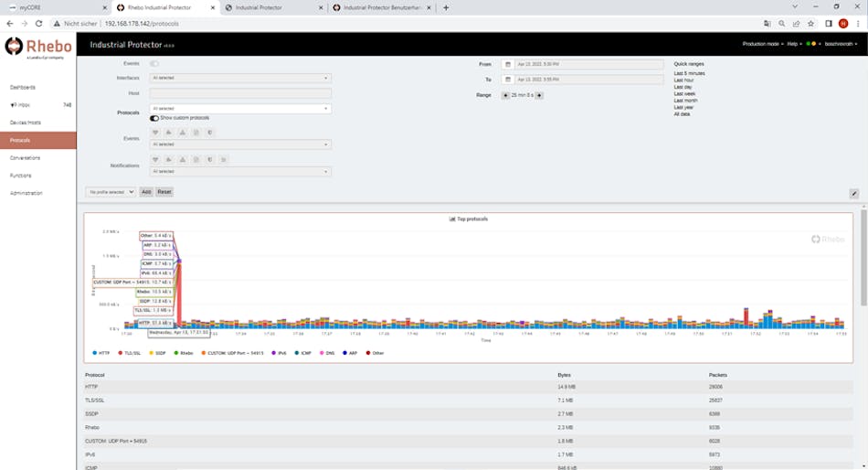Click the Rhebo logo in the sidebar

pos(38,48)
